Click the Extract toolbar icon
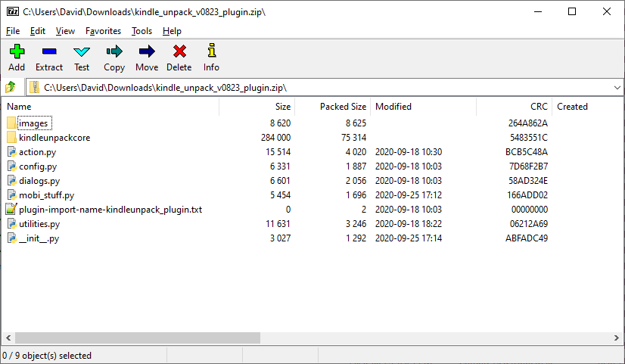 [x=49, y=51]
